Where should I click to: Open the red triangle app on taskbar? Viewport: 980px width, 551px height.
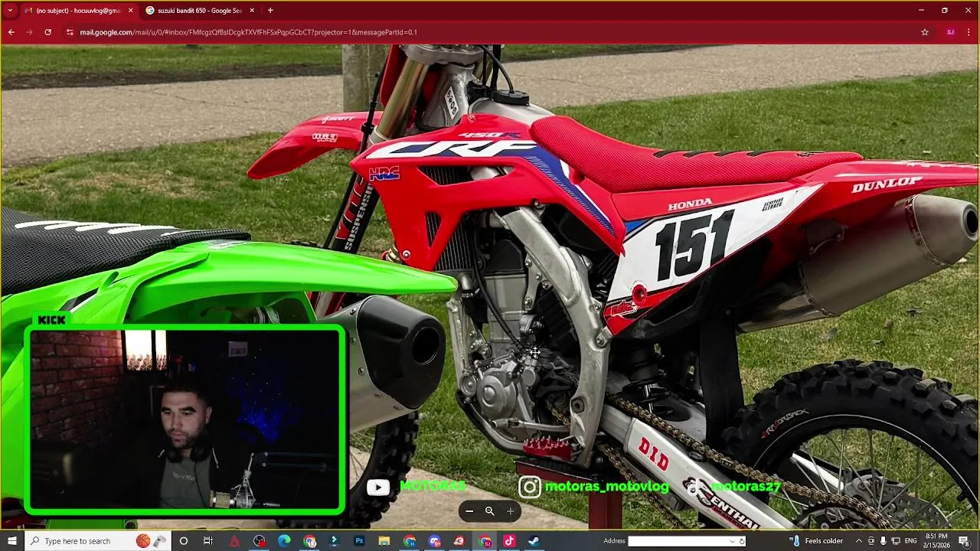(234, 541)
